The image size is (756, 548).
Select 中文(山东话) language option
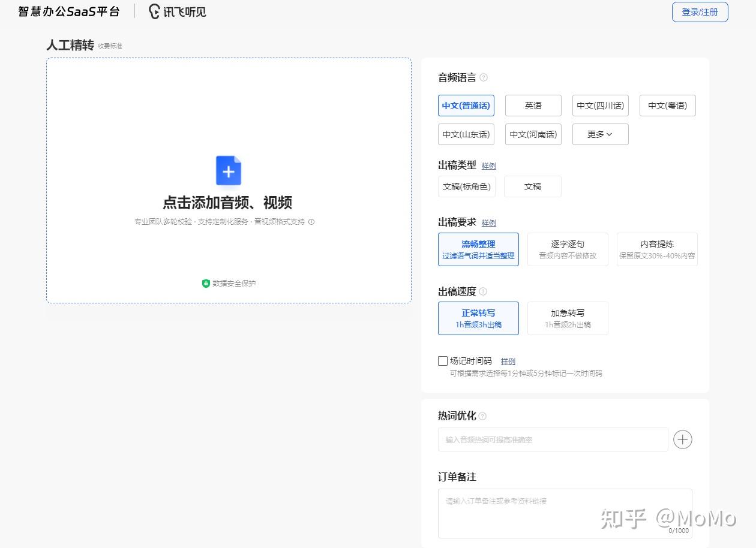466,134
